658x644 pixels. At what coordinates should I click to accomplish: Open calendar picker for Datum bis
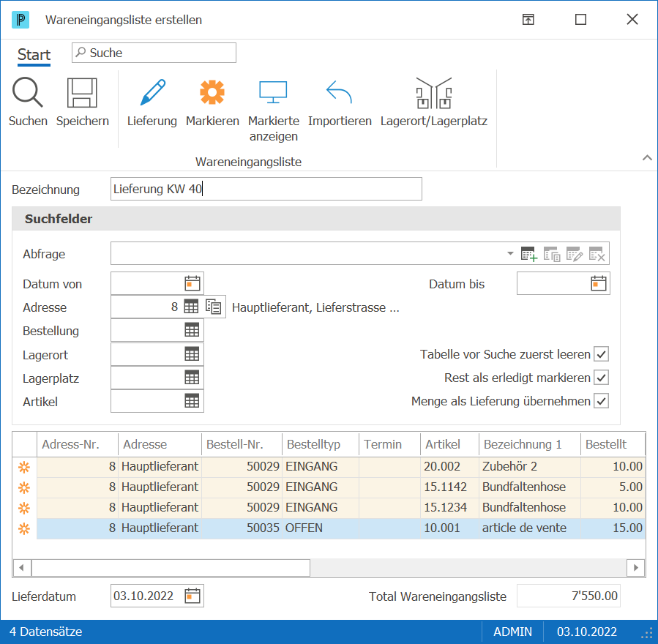click(x=599, y=284)
